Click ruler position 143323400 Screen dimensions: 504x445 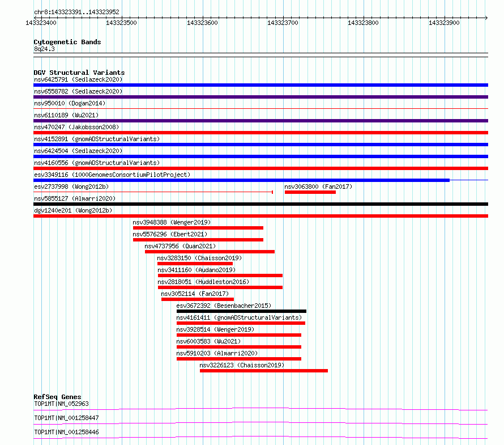(41, 23)
